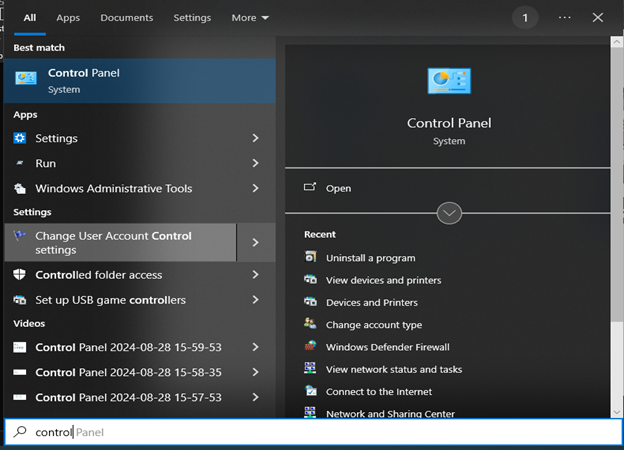Switch to the Settings tab
This screenshot has width=624, height=450.
coord(192,18)
